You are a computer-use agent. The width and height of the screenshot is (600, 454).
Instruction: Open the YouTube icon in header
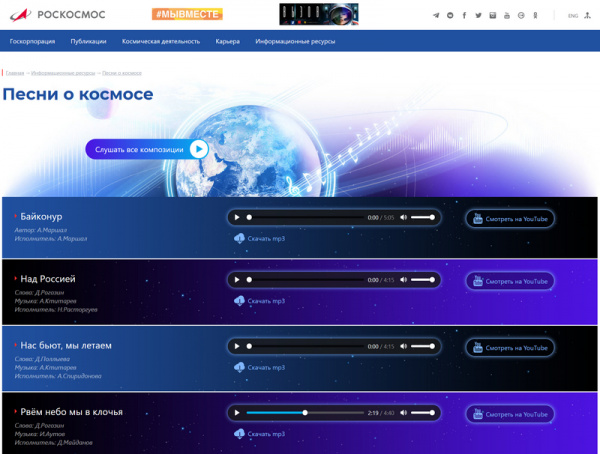coord(507,16)
